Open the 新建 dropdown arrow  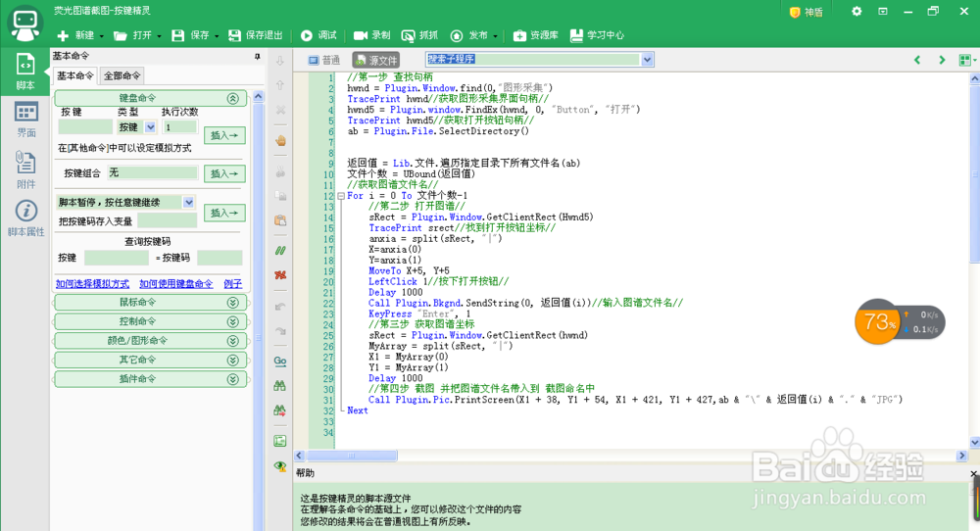pos(101,36)
